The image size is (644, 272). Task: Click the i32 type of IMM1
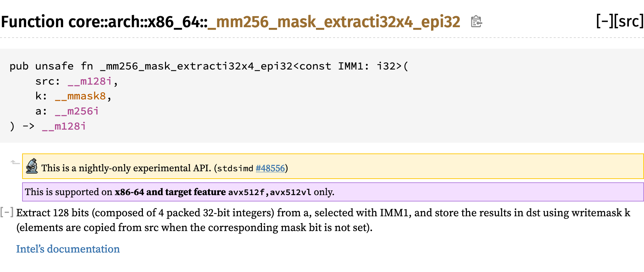tap(389, 66)
